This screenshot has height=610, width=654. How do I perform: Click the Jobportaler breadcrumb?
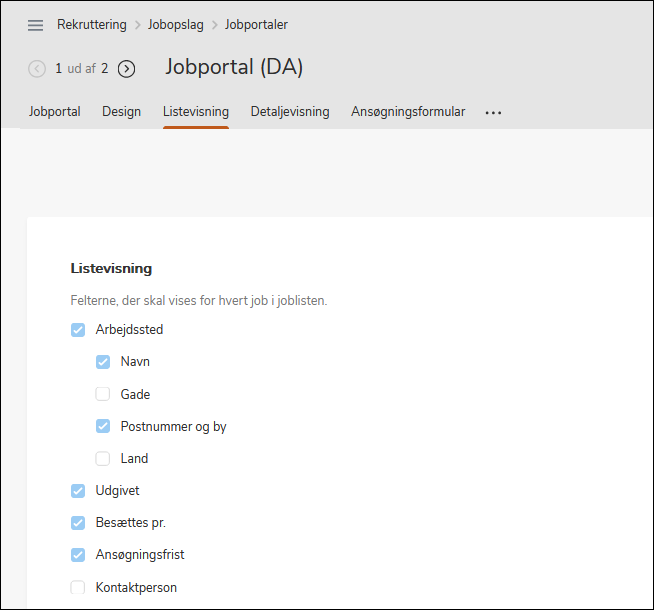[x=256, y=25]
